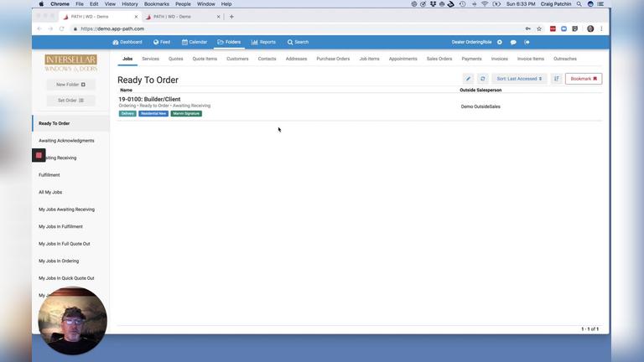Switch to the Services tab
This screenshot has height=362, width=644.
[x=150, y=59]
